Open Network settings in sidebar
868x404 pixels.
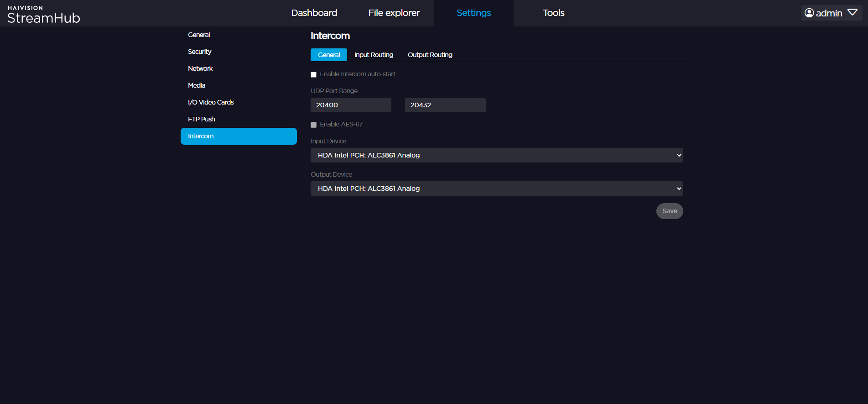coord(200,68)
